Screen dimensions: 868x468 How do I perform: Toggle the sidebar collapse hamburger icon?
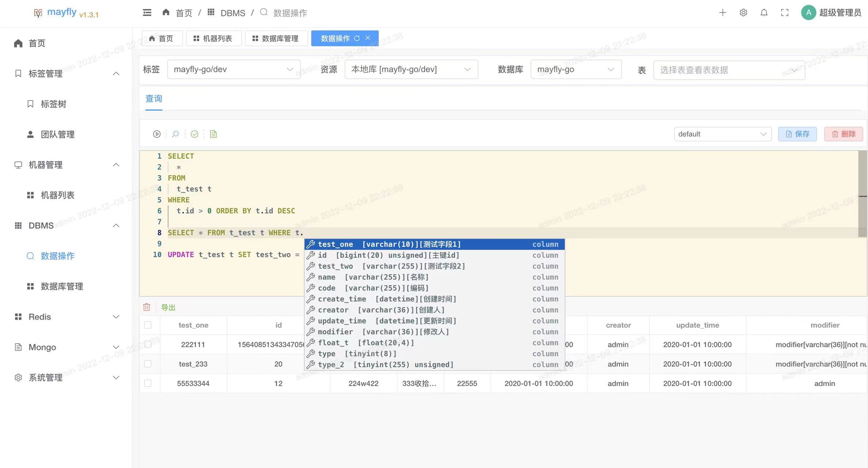(x=147, y=13)
